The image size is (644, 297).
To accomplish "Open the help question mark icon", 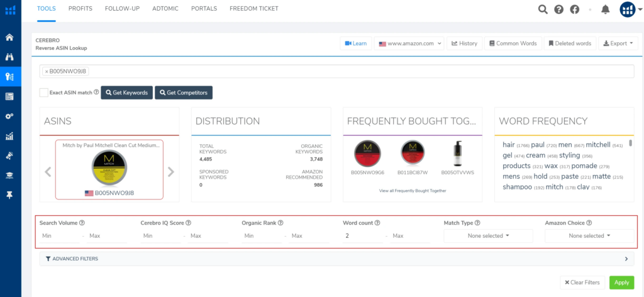I will [558, 9].
